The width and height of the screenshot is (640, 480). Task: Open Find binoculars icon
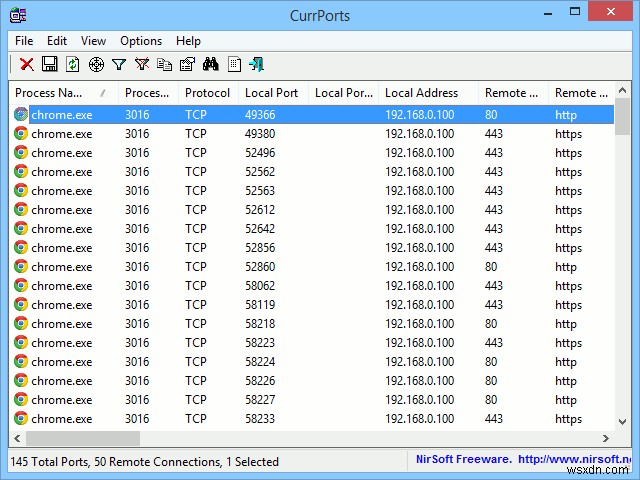click(x=211, y=64)
